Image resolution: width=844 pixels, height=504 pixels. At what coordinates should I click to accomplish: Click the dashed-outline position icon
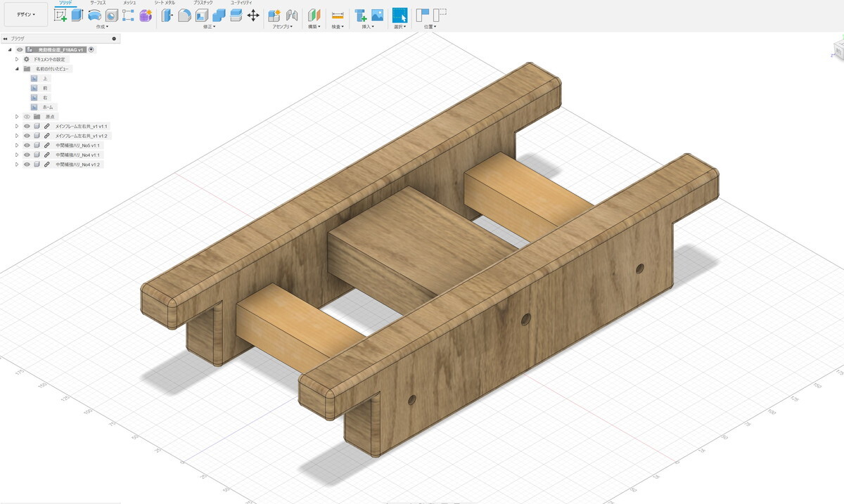coord(440,15)
